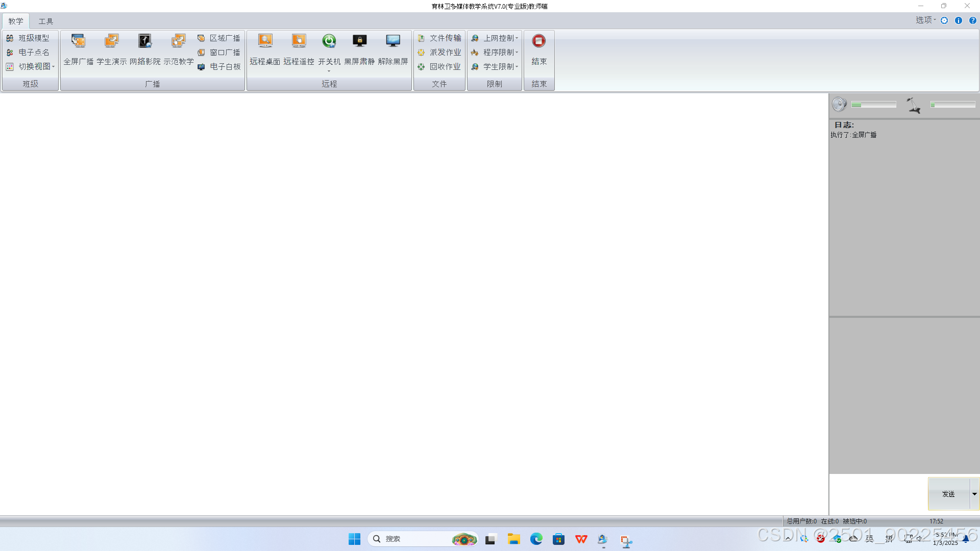The height and width of the screenshot is (551, 980).
Task: Open 远程遥控 remote control
Action: coord(299,48)
